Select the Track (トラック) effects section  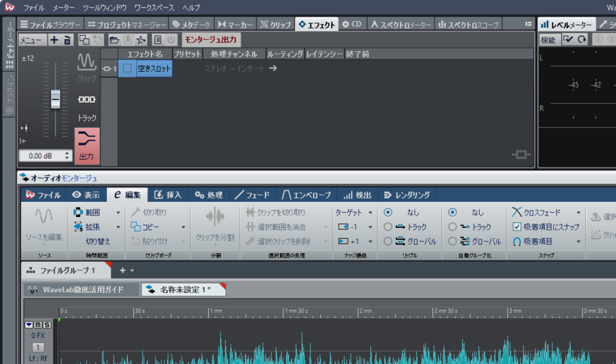[x=86, y=107]
